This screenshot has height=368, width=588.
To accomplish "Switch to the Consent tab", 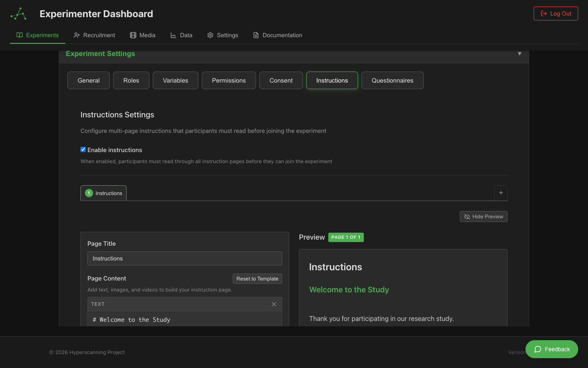I will 281,80.
